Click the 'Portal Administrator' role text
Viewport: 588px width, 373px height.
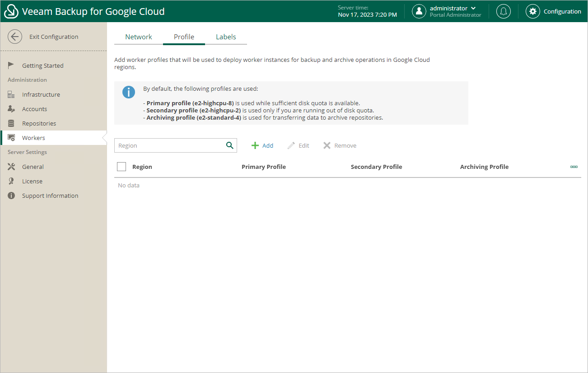pyautogui.click(x=456, y=15)
